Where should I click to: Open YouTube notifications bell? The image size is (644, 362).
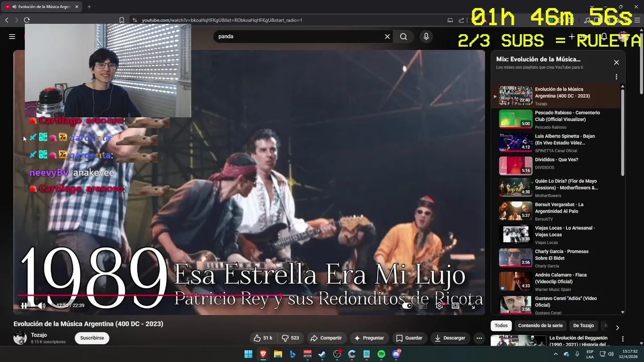click(604, 37)
